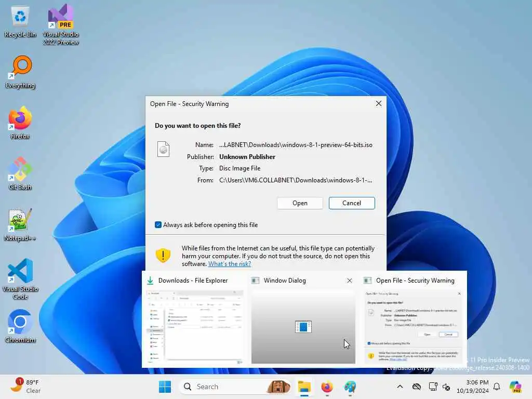Click the cloud sync tray icon
Image resolution: width=532 pixels, height=399 pixels.
pyautogui.click(x=417, y=387)
